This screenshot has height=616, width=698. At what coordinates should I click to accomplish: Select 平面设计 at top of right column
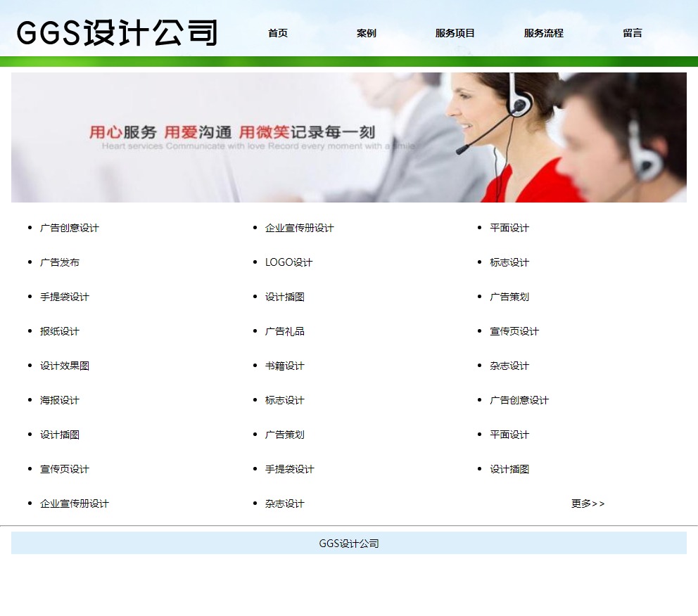[x=509, y=228]
